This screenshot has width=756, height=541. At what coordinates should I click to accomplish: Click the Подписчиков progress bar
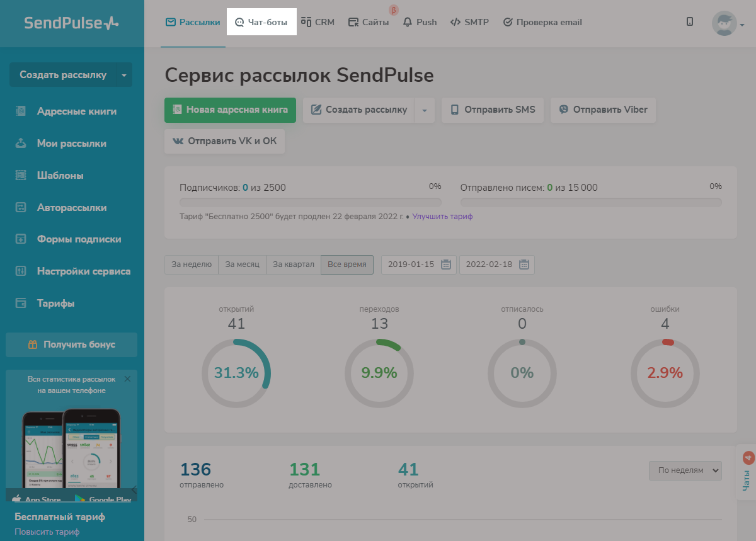(311, 202)
